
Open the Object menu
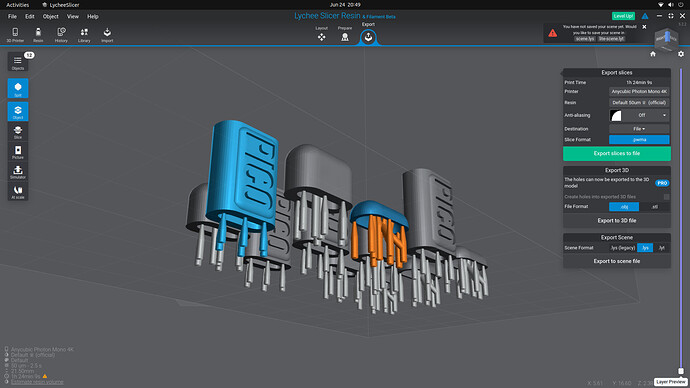click(51, 16)
